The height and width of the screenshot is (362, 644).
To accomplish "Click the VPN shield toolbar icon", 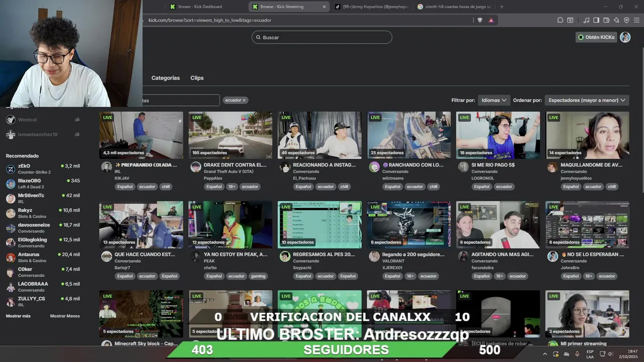I will click(626, 20).
